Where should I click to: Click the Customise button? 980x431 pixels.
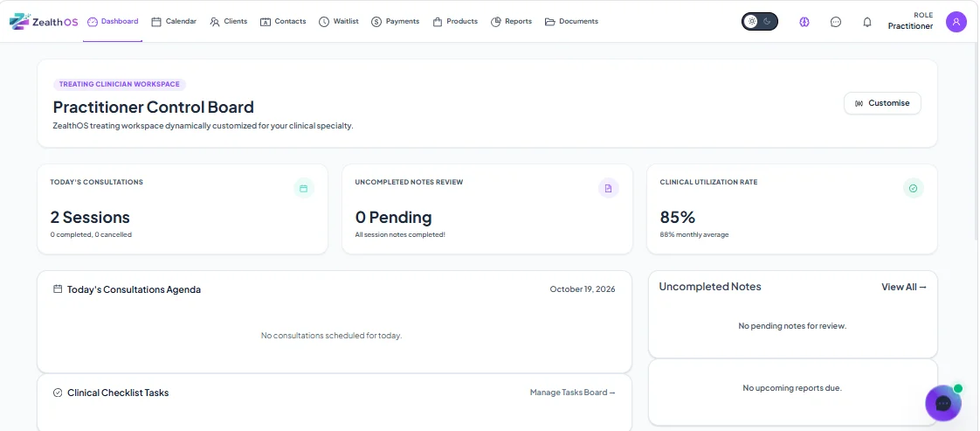[x=882, y=103]
